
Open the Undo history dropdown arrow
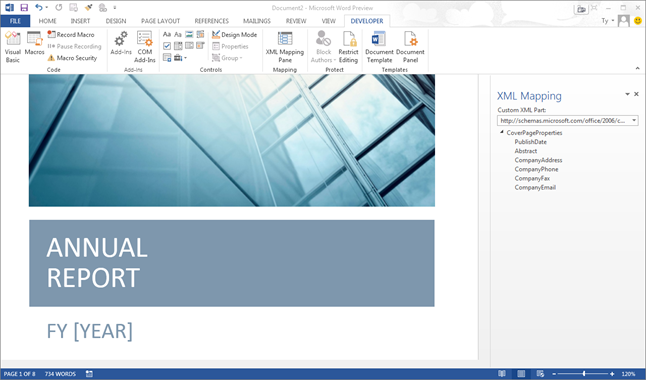pyautogui.click(x=47, y=7)
